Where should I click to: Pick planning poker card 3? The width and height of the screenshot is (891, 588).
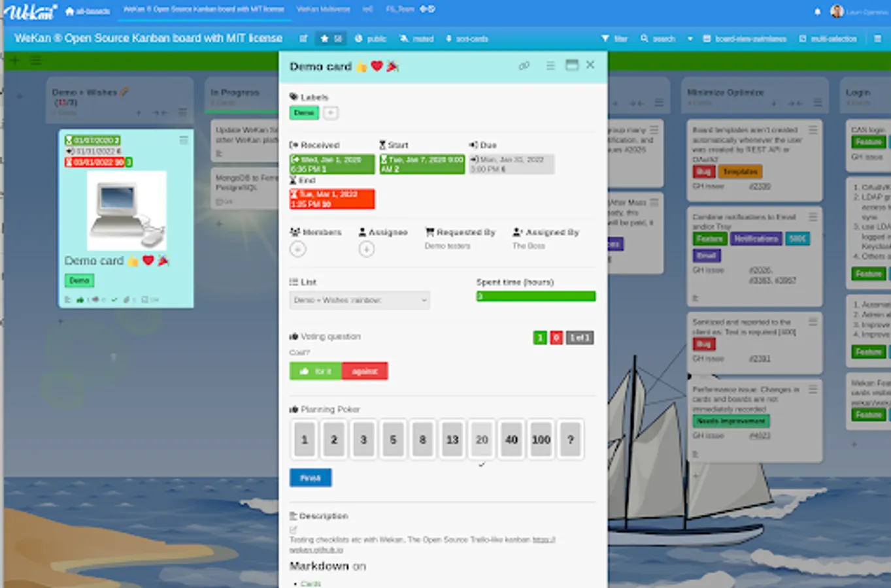(363, 440)
